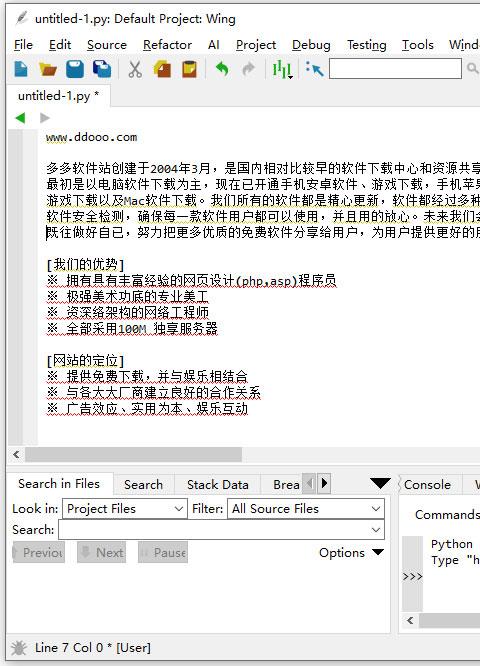This screenshot has height=666, width=480.
Task: Click the editor's horizontal scrollbar thumb
Action: (x=133, y=454)
